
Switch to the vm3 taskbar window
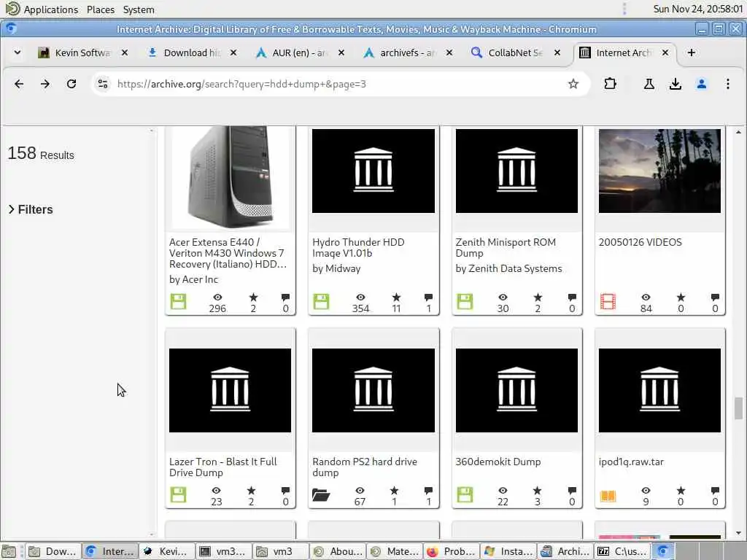tap(281, 551)
